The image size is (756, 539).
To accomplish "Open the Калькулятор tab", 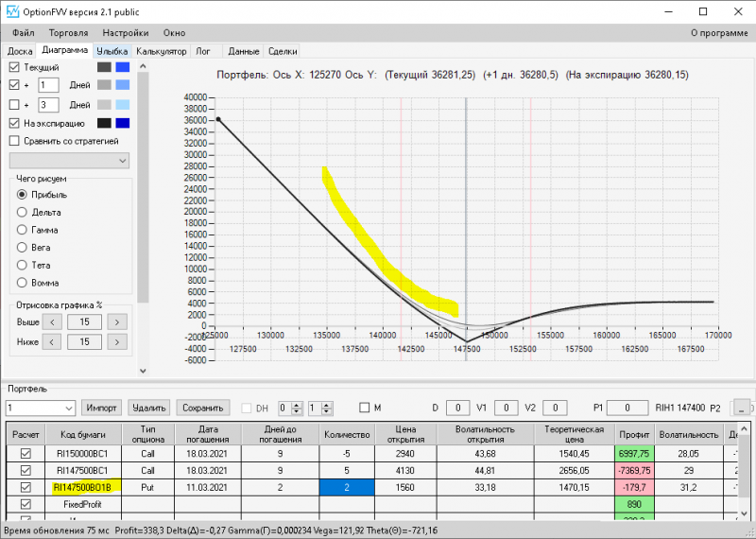I will [x=162, y=50].
